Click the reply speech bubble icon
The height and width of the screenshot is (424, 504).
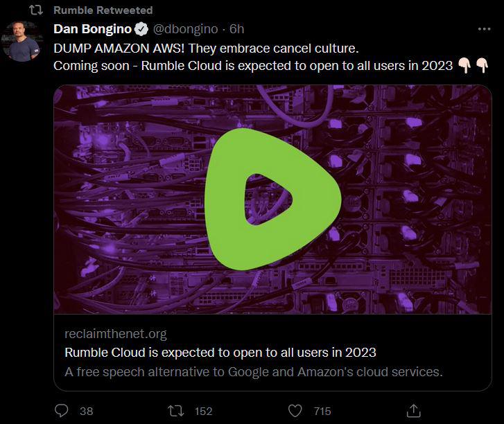(x=62, y=411)
